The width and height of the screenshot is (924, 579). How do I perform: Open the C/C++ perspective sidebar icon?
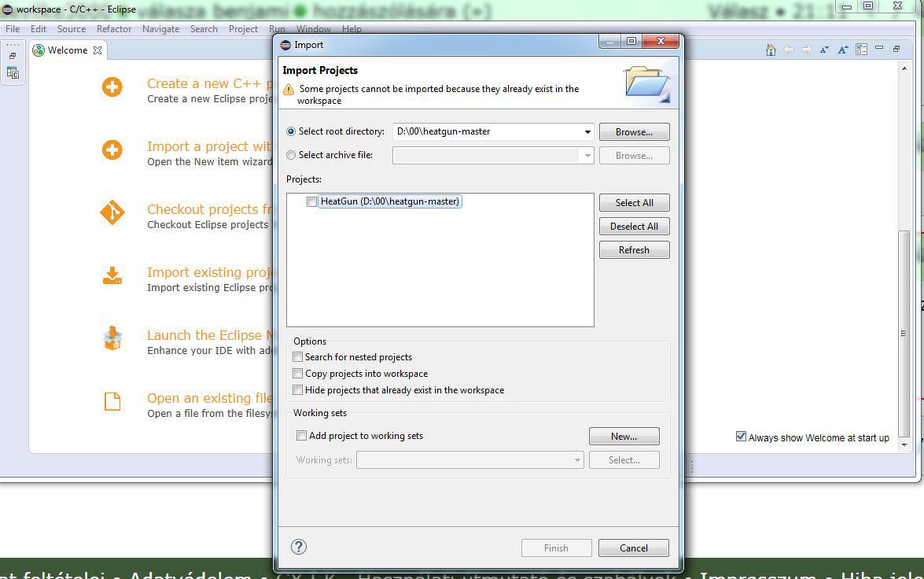(13, 73)
